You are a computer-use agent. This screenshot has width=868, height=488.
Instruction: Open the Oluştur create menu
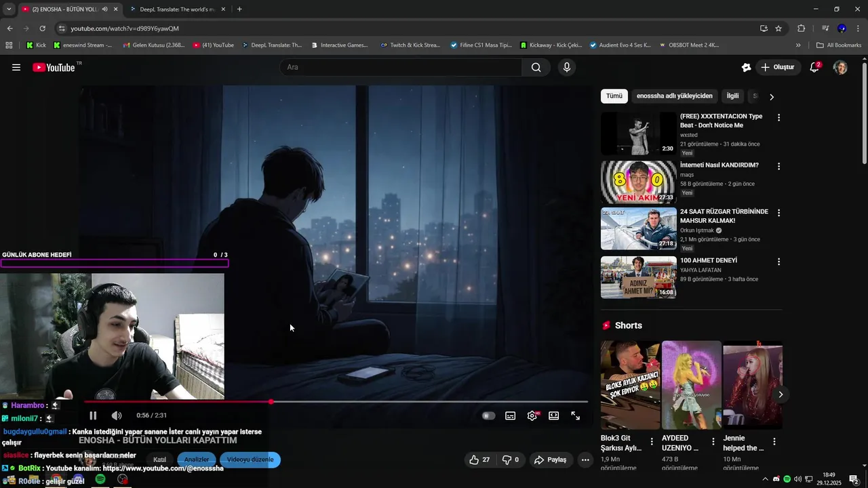click(x=777, y=67)
